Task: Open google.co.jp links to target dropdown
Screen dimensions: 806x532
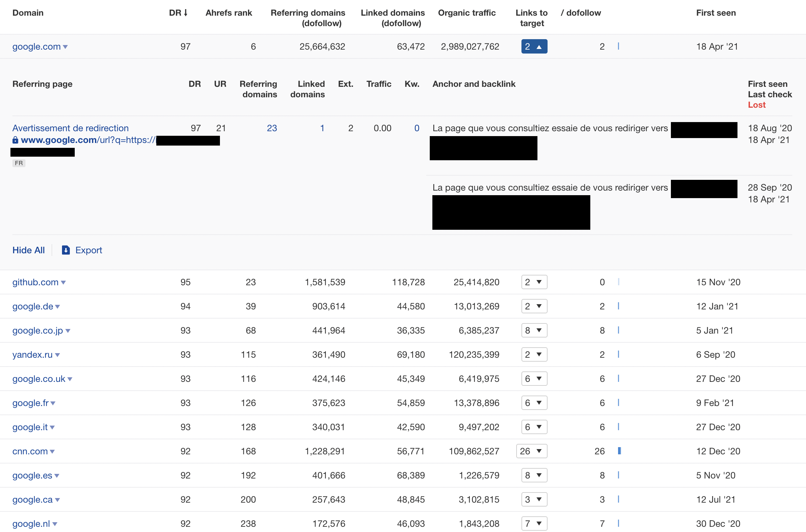Action: (x=534, y=330)
